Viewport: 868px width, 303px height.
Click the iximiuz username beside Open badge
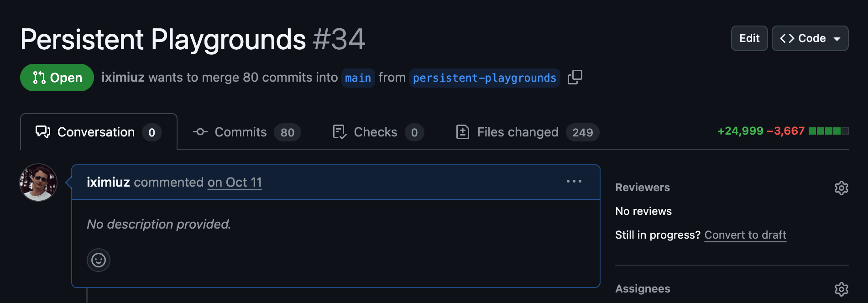[x=123, y=78]
